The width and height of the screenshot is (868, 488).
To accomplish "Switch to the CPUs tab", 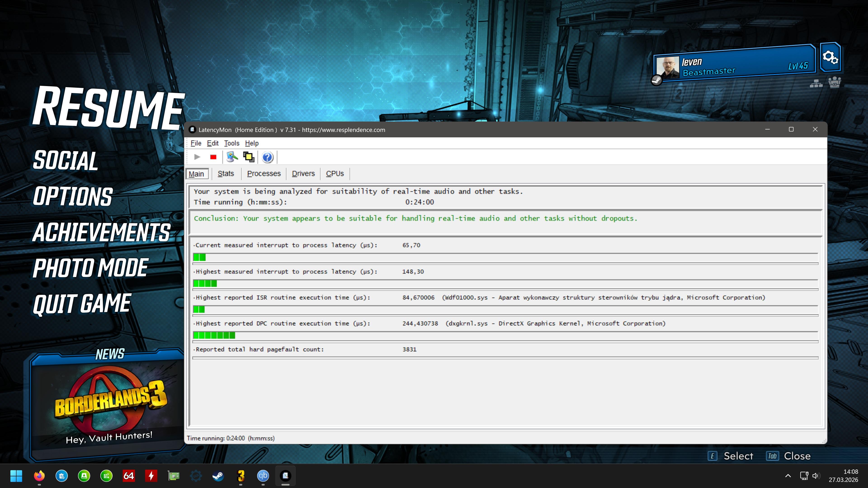I will click(x=335, y=174).
